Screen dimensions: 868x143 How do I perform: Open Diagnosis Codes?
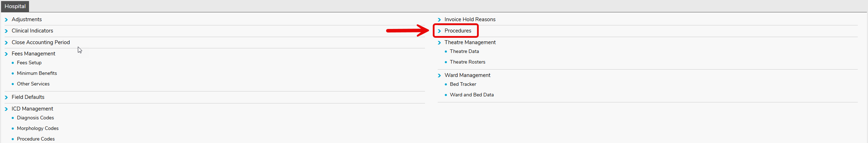point(35,118)
